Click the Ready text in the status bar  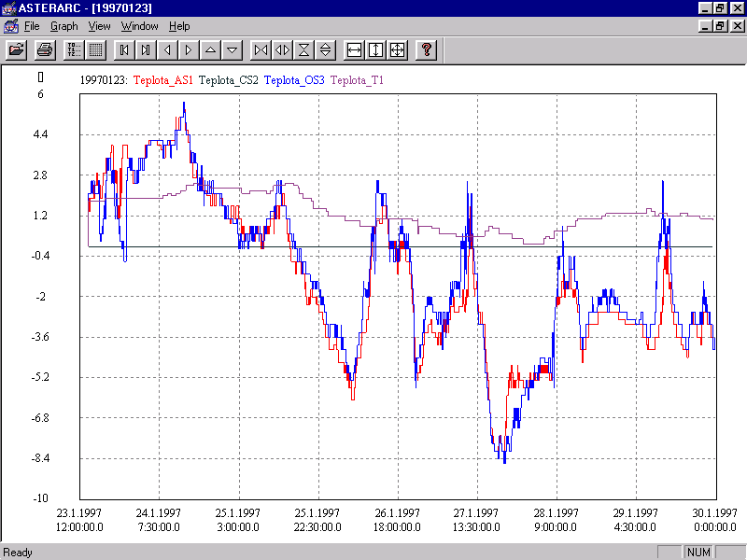18,553
